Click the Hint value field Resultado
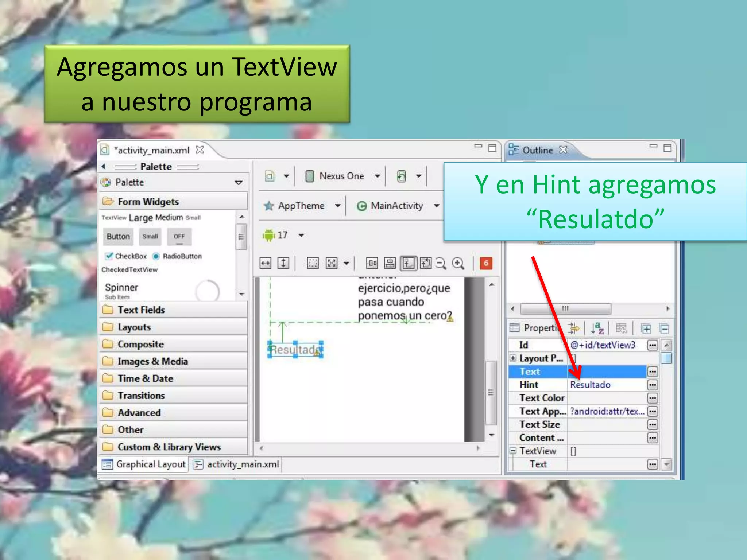 pyautogui.click(x=607, y=385)
